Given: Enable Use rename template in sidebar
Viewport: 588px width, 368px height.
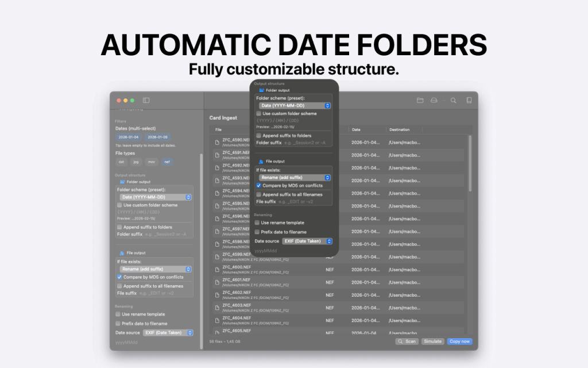Looking at the screenshot, I should click(118, 315).
